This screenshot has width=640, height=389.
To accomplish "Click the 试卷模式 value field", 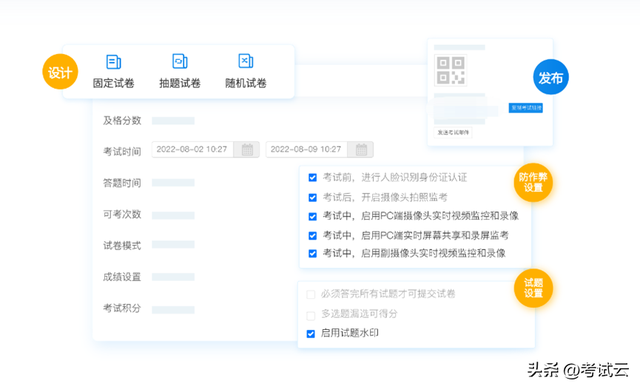I will 173,245.
